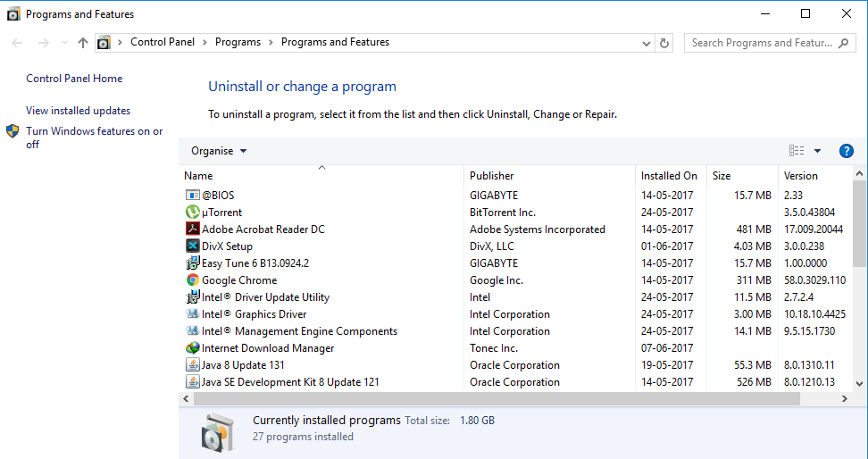This screenshot has height=459, width=868.
Task: Sort by the Version column header
Action: (x=814, y=176)
